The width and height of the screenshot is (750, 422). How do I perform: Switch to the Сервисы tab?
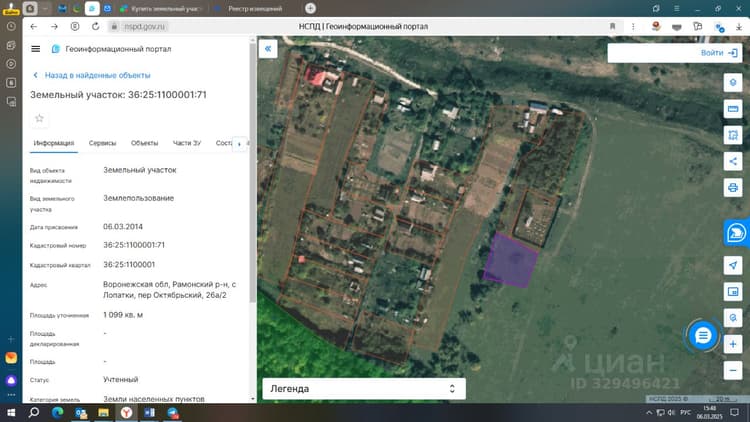(x=102, y=143)
